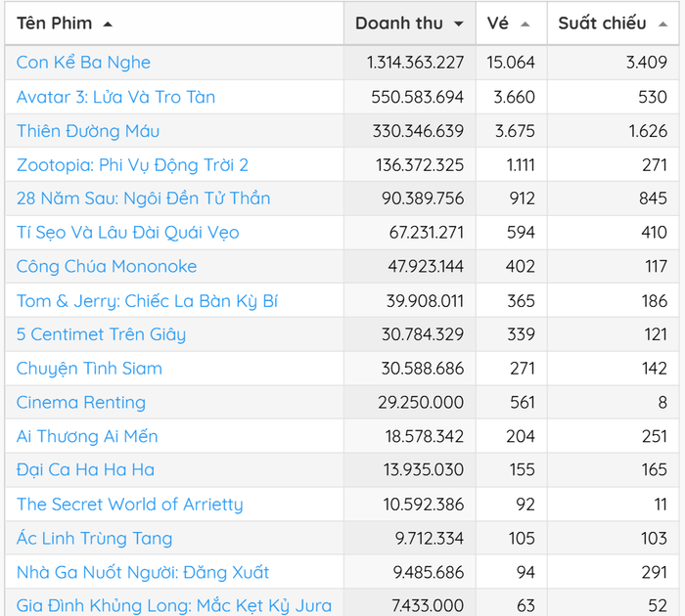Open the Chuyện Tình Siam movie

(89, 369)
